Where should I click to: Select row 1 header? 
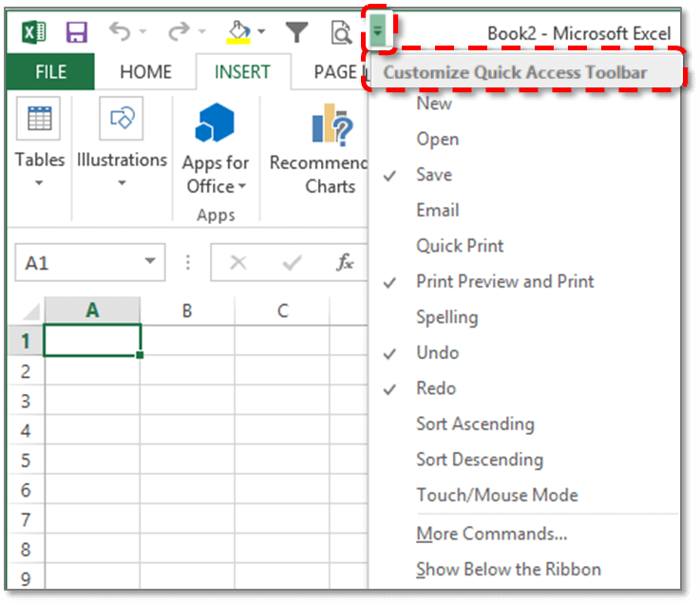coord(26,341)
